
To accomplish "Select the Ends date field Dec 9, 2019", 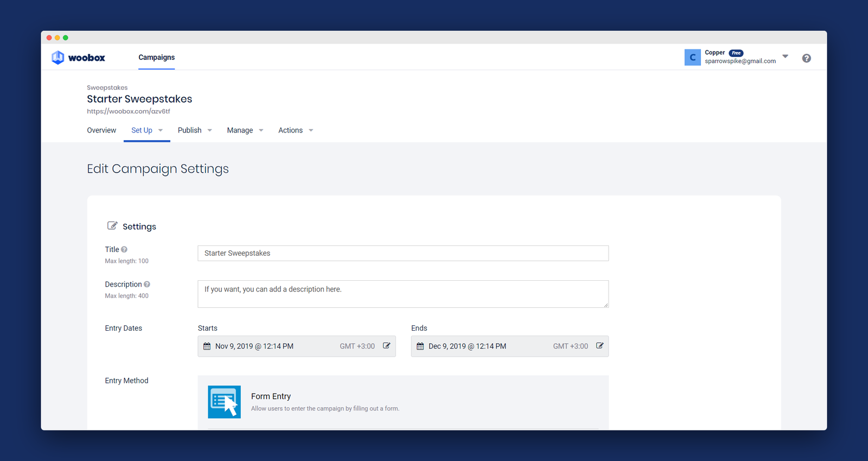I will 510,346.
